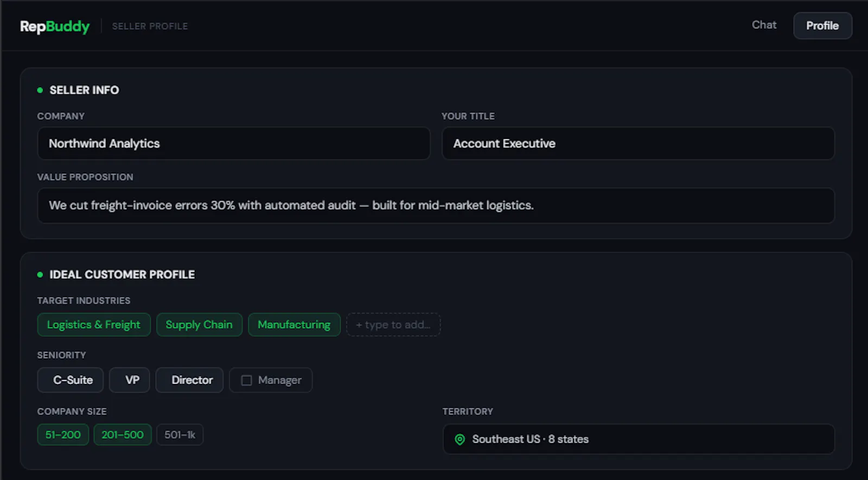868x480 pixels.
Task: Toggle the Supply Chain industry tag
Action: click(x=199, y=325)
